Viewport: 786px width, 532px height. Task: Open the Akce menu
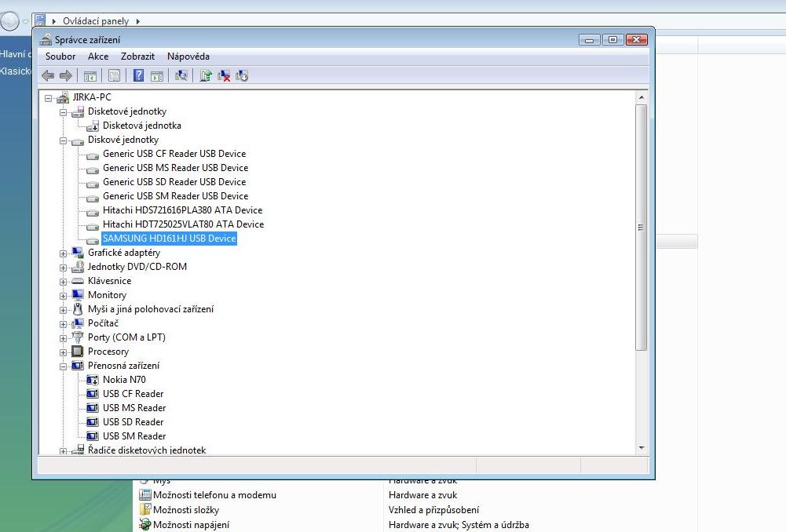pyautogui.click(x=98, y=56)
